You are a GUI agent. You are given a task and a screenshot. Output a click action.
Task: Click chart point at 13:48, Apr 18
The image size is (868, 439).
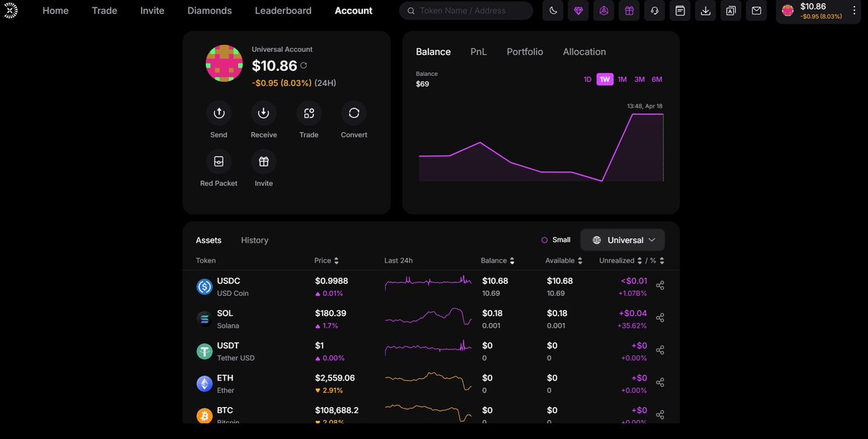coord(663,114)
